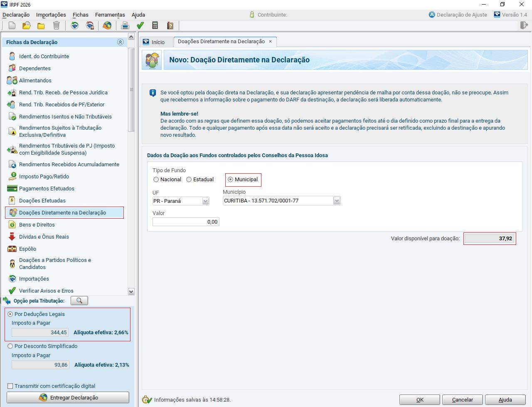Screen dimensions: 532x407
Task: Choose Por Desconto Simplificado taxation option
Action: click(x=10, y=346)
